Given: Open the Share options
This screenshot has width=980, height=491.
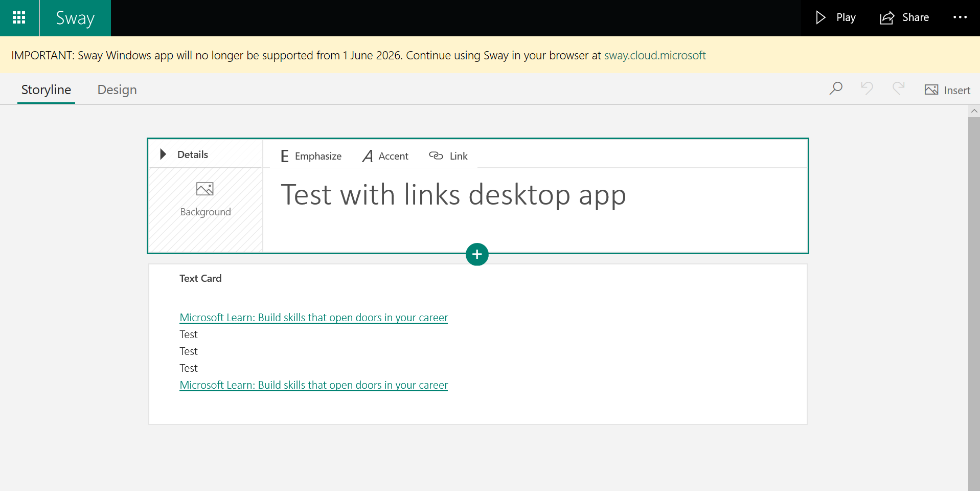Looking at the screenshot, I should (904, 18).
